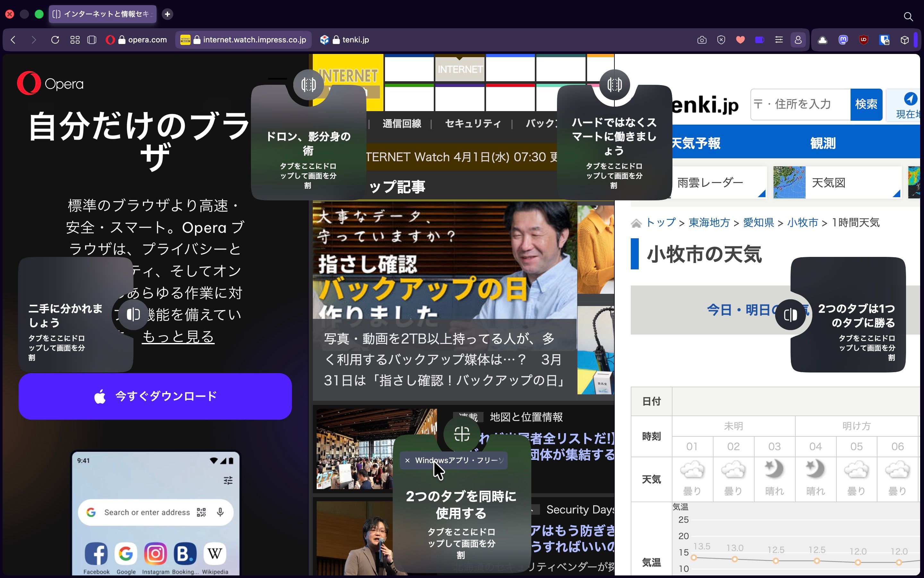Reload the current page
Viewport: 924px width, 578px height.
click(55, 40)
